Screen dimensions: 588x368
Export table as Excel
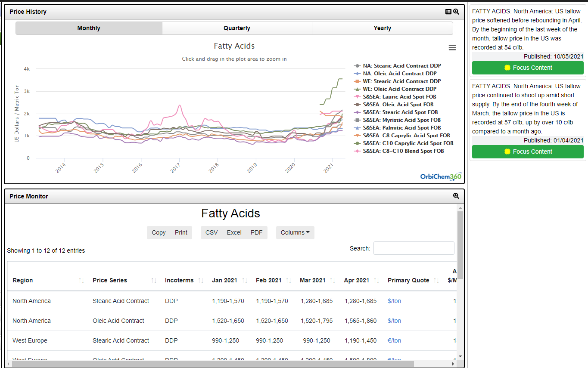(234, 232)
